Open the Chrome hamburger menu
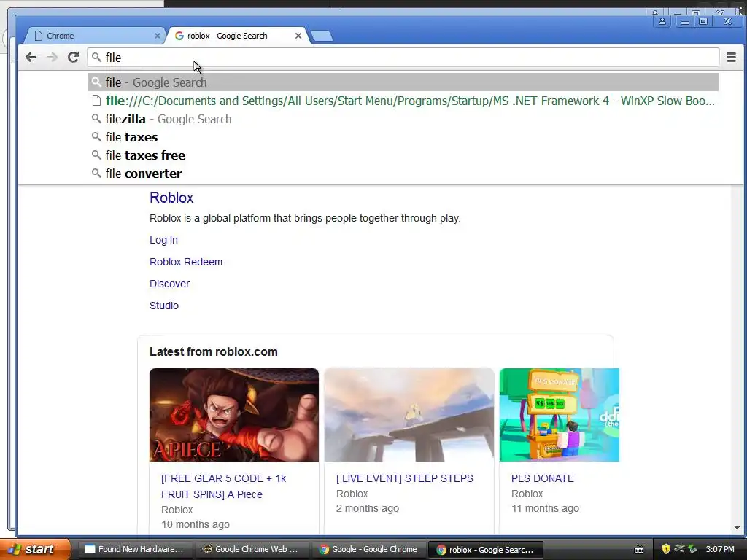Image resolution: width=747 pixels, height=560 pixels. (731, 58)
